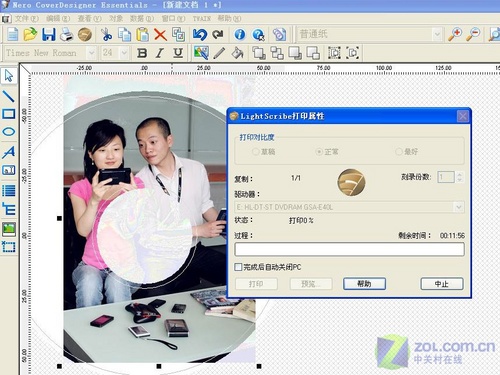Select the Field selection dashed rectangle tool
500x375 pixels.
click(x=9, y=247)
